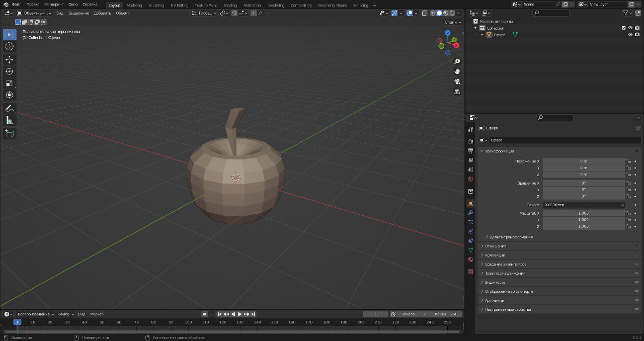Open the Рендеринг menu
The height and width of the screenshot is (341, 644).
[x=54, y=5]
